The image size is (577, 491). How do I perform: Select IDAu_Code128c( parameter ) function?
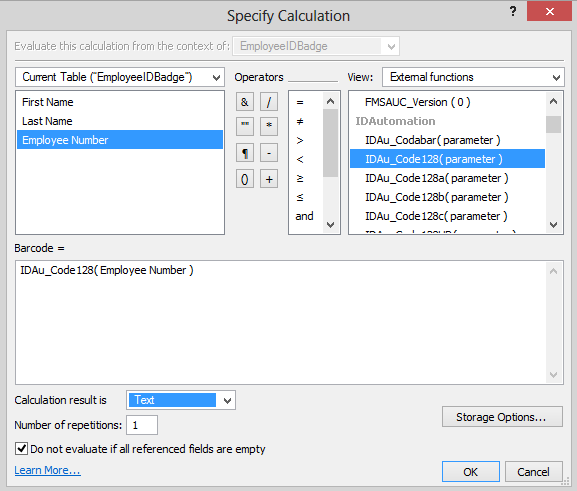pyautogui.click(x=447, y=216)
